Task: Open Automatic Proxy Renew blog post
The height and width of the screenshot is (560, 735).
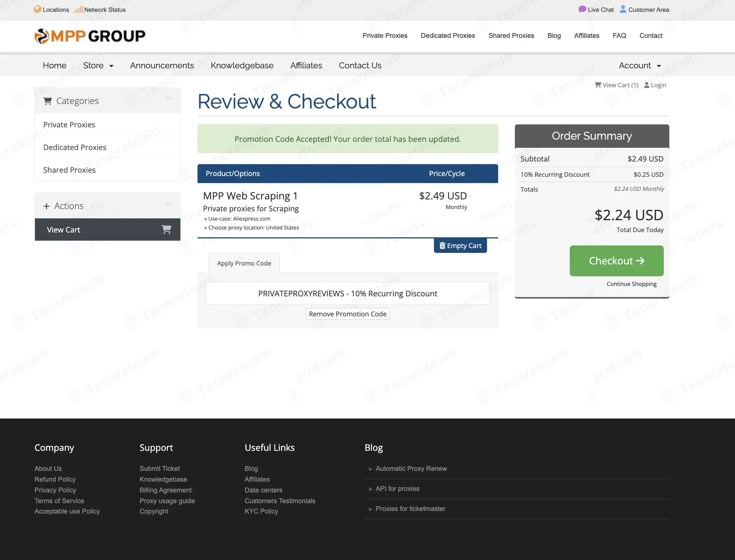Action: pyautogui.click(x=411, y=469)
